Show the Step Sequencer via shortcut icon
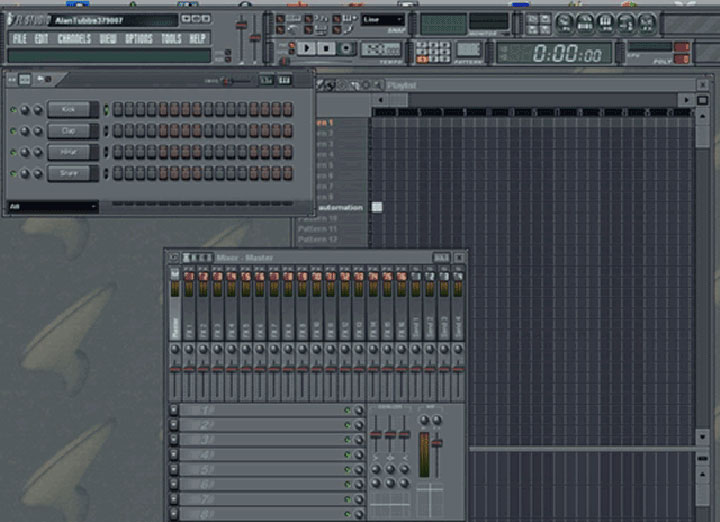Screen dimensions: 720x522 coord(585,22)
